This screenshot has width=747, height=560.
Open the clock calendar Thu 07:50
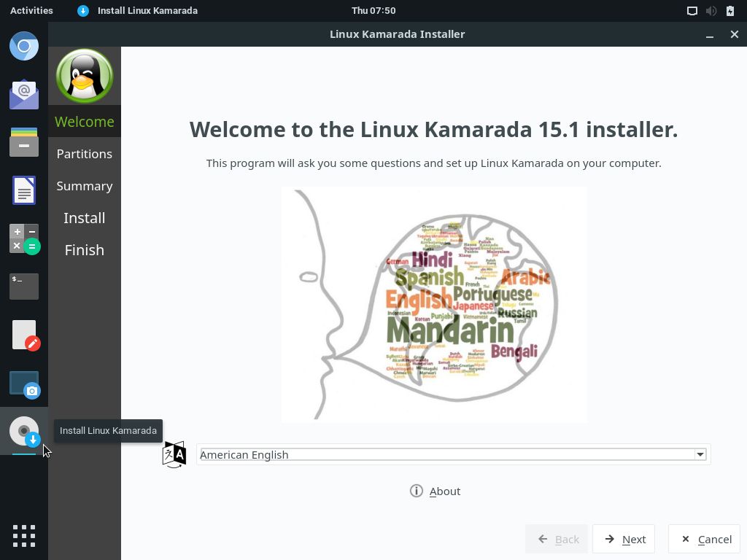[x=373, y=11]
